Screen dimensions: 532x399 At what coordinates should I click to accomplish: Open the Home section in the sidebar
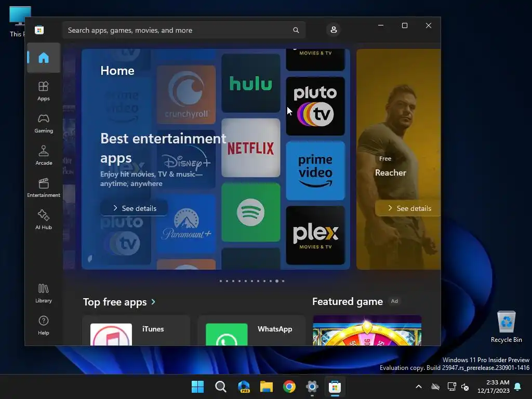[44, 58]
